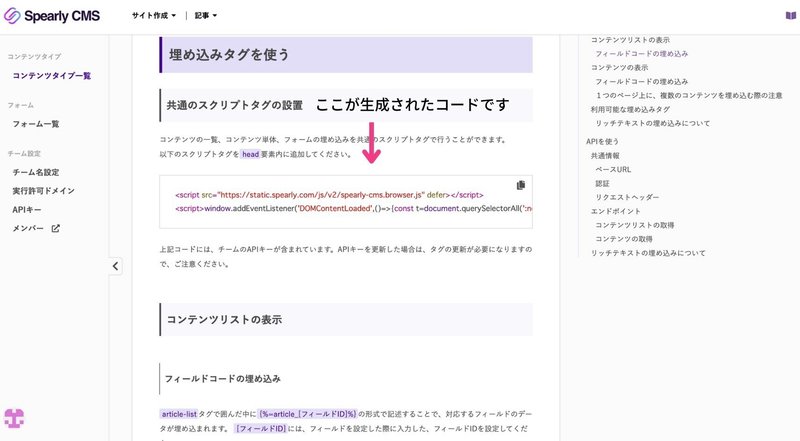The height and width of the screenshot is (441, 800).
Task: Click the フィールドコードの埋め込み subheading
Action: [x=222, y=379]
